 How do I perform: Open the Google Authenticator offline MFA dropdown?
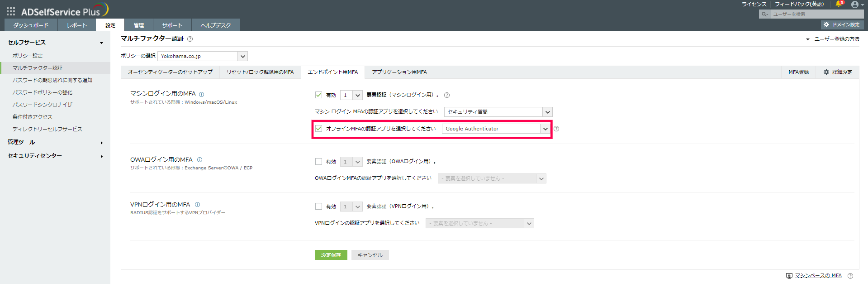click(x=496, y=129)
